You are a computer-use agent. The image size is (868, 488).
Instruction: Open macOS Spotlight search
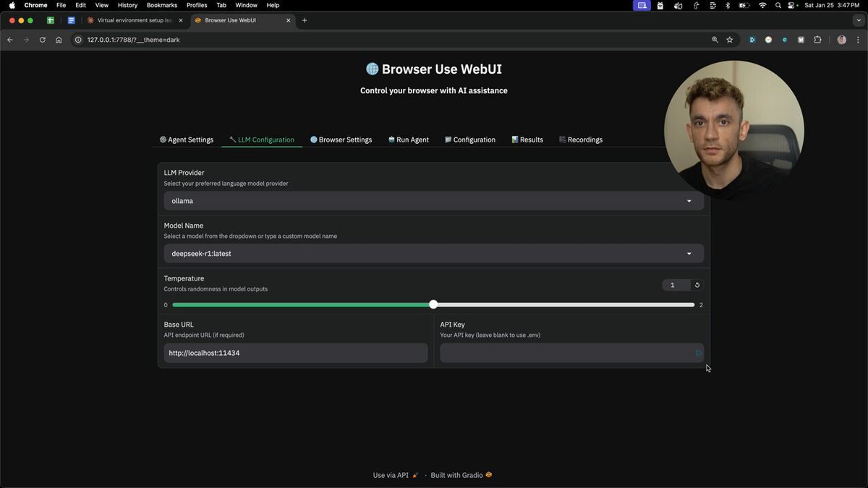(x=778, y=5)
